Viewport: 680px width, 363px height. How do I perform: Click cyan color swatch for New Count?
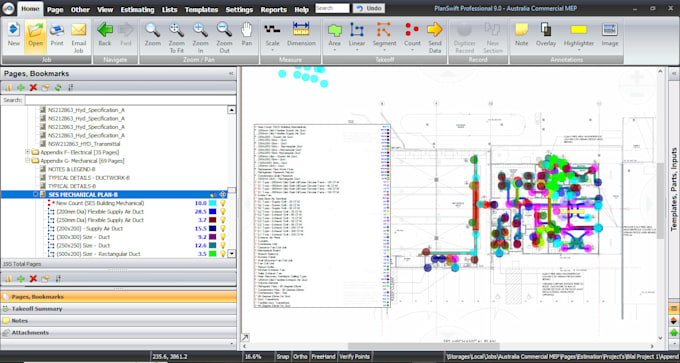pos(212,203)
